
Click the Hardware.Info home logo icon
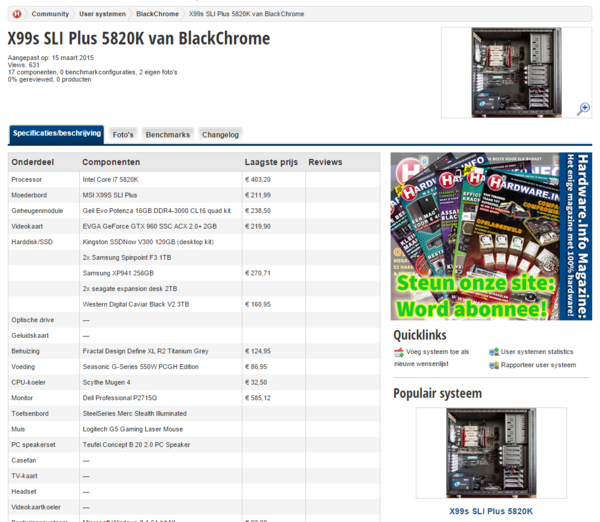point(17,14)
